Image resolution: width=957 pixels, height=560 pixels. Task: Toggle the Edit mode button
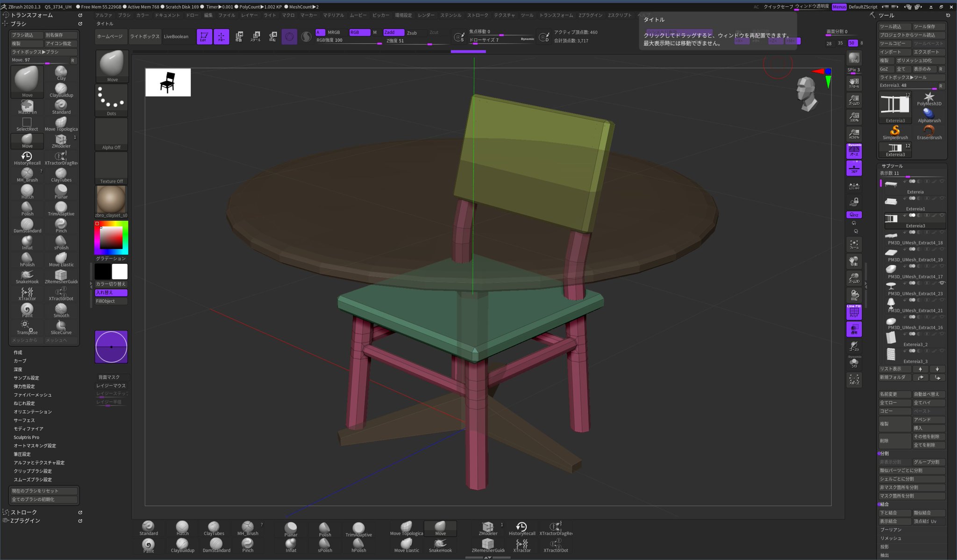tap(204, 36)
